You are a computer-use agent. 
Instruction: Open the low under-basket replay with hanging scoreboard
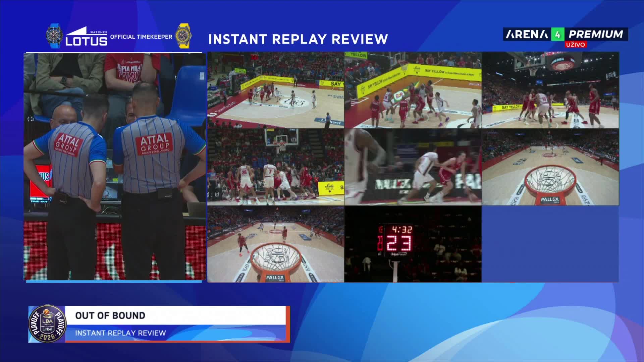(550, 90)
